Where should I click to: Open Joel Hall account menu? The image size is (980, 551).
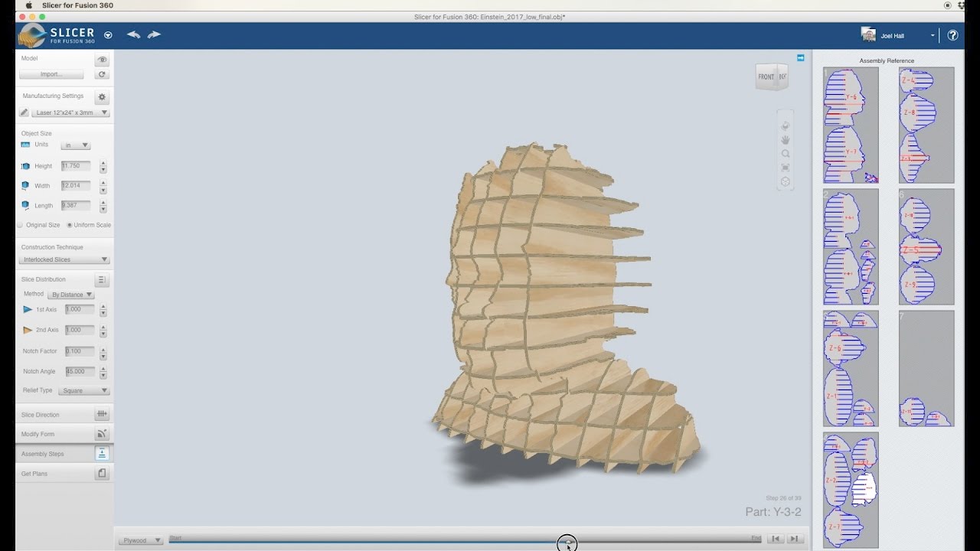pos(898,35)
